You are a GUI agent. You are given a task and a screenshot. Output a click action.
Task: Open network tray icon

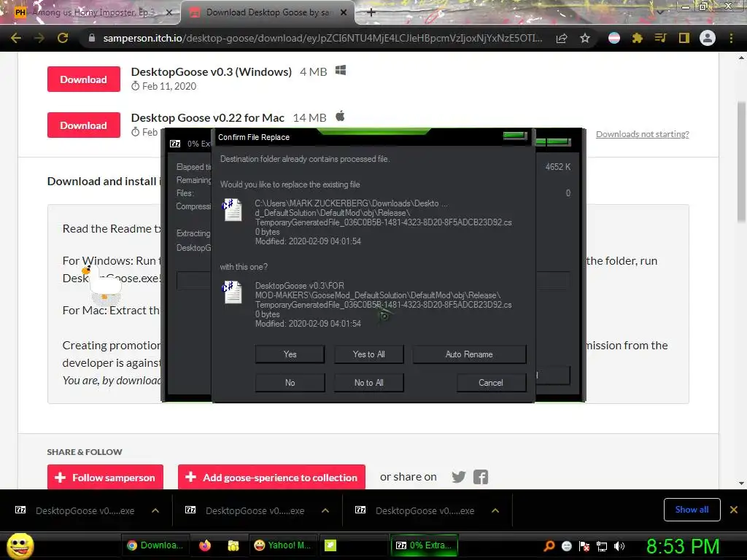[x=602, y=546]
